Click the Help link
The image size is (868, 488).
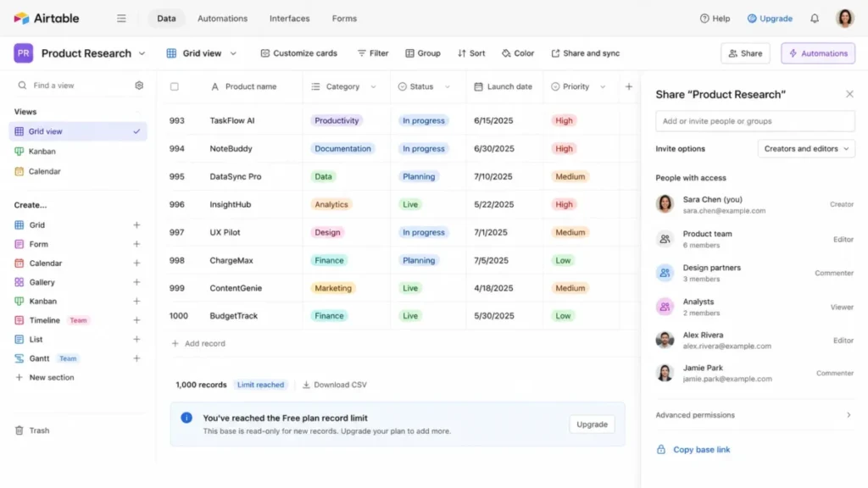[715, 19]
